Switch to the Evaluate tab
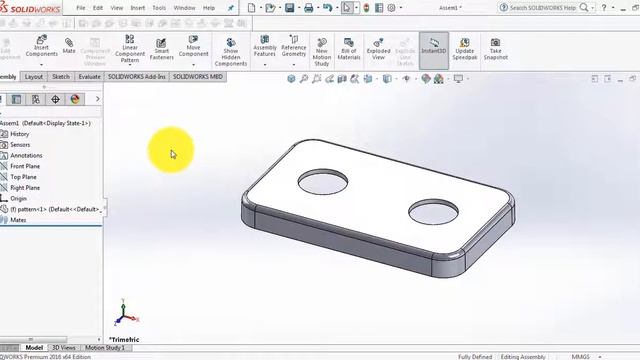The height and width of the screenshot is (360, 640). click(89, 77)
